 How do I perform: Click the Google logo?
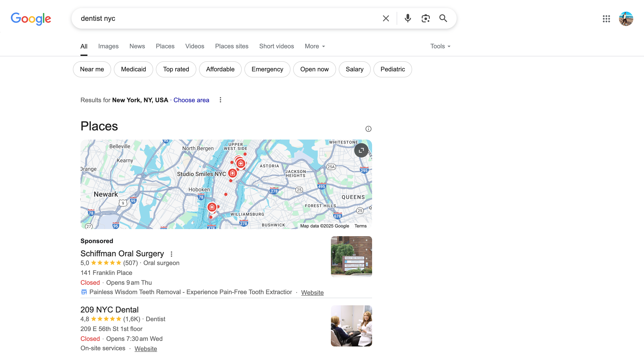[31, 19]
